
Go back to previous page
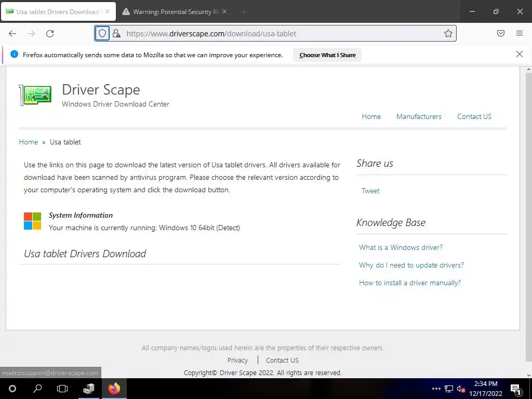pos(12,34)
